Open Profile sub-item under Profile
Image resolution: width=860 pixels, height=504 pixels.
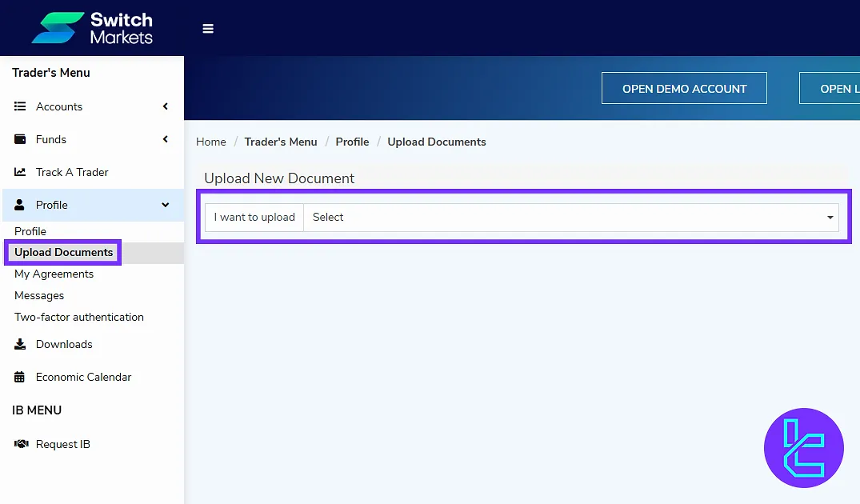click(x=30, y=231)
